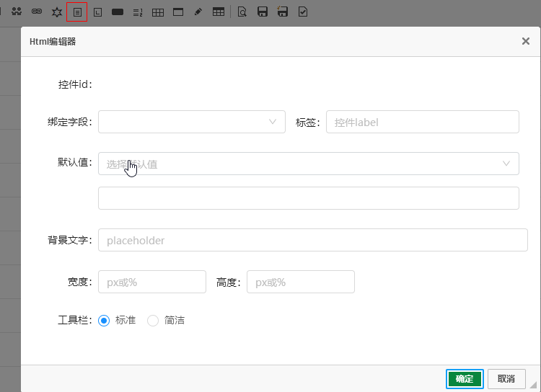541x392 pixels.
Task: Click the solid black rounded rectangle icon
Action: (x=118, y=12)
